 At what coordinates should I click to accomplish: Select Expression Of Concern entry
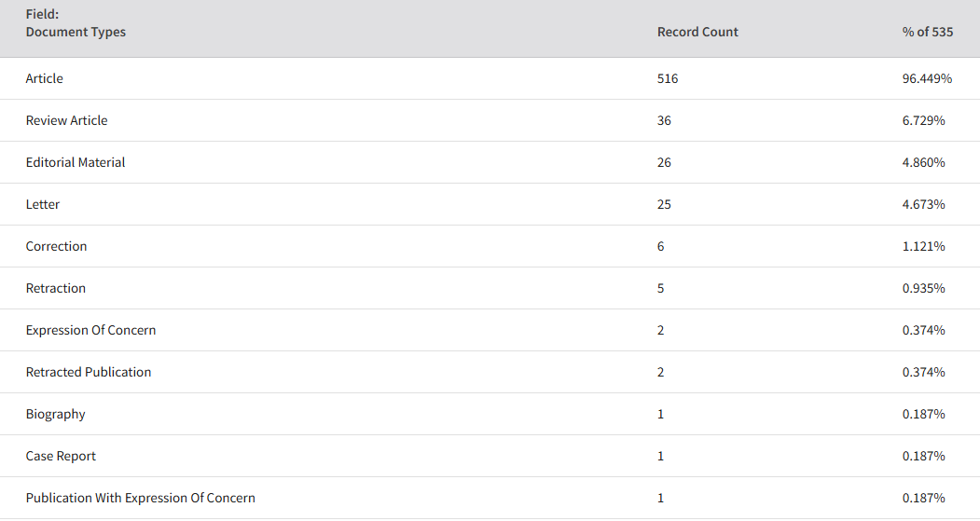pyautogui.click(x=90, y=330)
